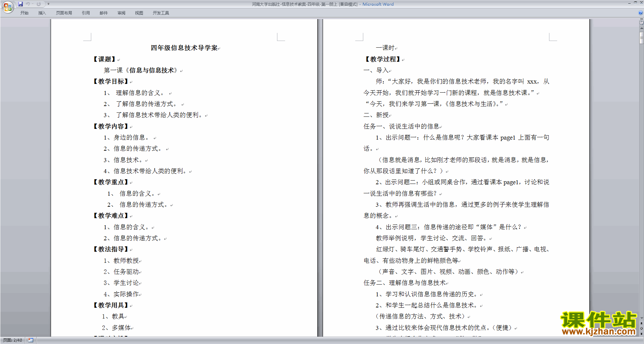Viewport: 644px width, 344px height.
Task: Go to the 视图 ribbon tab
Action: (x=139, y=13)
